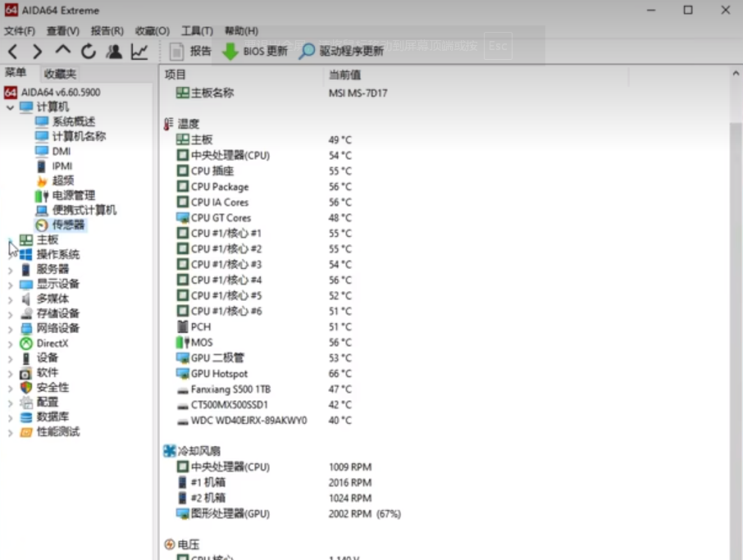Open the 收藏(O) menu

click(x=152, y=31)
